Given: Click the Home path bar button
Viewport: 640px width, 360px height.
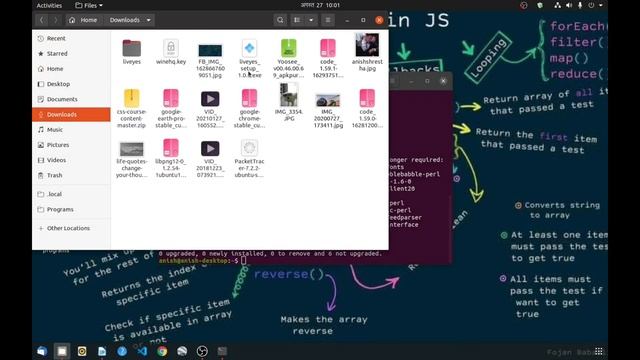Looking at the screenshot, I should tap(83, 20).
